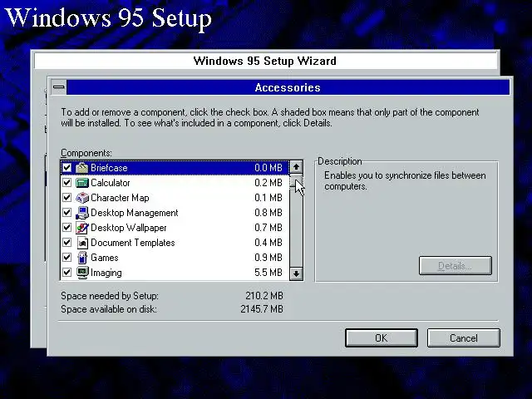The image size is (532, 399).
Task: Select the Games component icon
Action: pos(81,258)
